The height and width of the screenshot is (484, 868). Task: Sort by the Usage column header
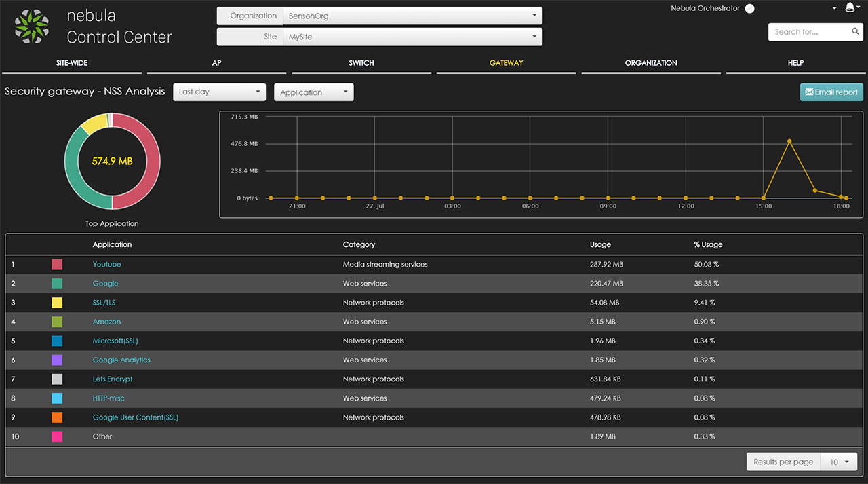click(600, 244)
